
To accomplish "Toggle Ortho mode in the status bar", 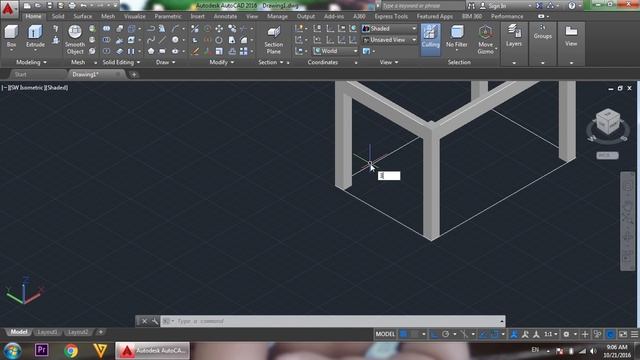I will point(434,334).
